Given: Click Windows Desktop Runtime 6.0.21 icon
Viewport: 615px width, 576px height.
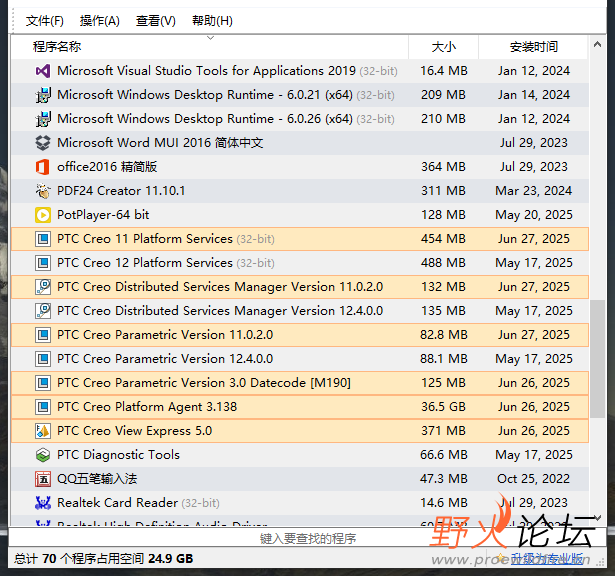Looking at the screenshot, I should click(x=43, y=95).
